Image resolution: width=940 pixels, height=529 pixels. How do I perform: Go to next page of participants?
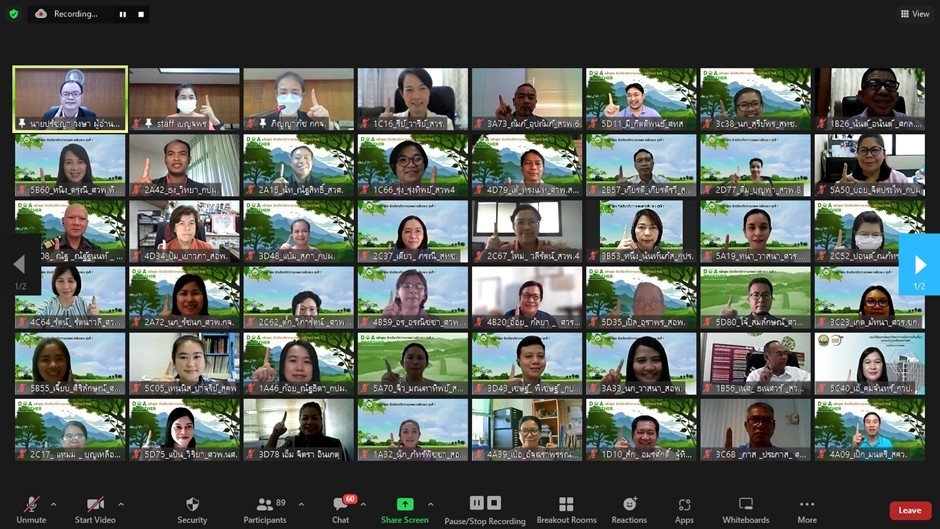coord(919,264)
